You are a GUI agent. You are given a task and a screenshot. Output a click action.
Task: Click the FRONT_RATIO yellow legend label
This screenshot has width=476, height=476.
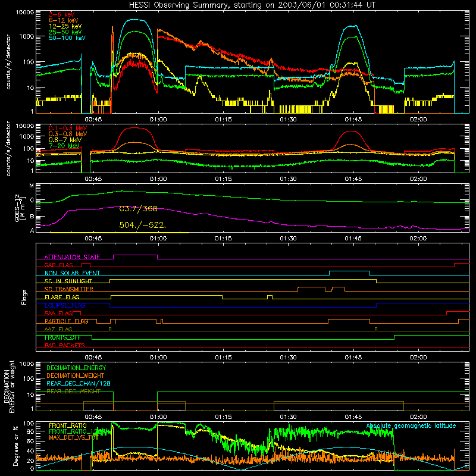pos(68,426)
